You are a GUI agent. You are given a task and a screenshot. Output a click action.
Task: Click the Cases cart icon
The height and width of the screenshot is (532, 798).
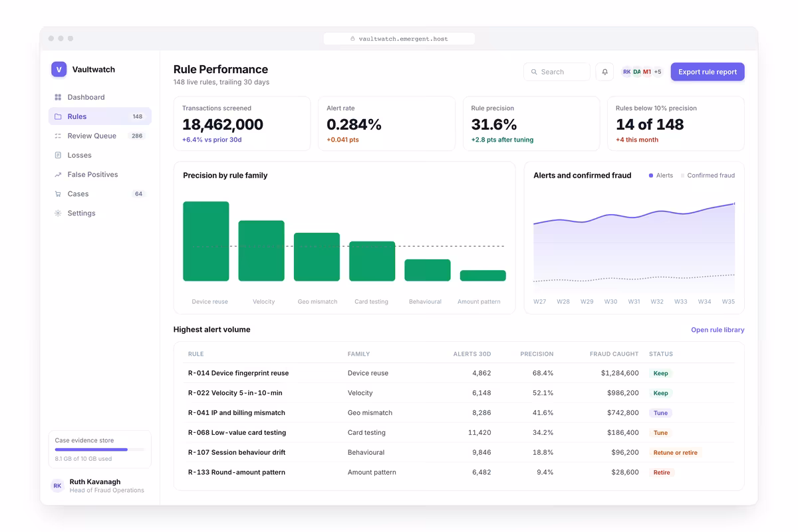58,194
